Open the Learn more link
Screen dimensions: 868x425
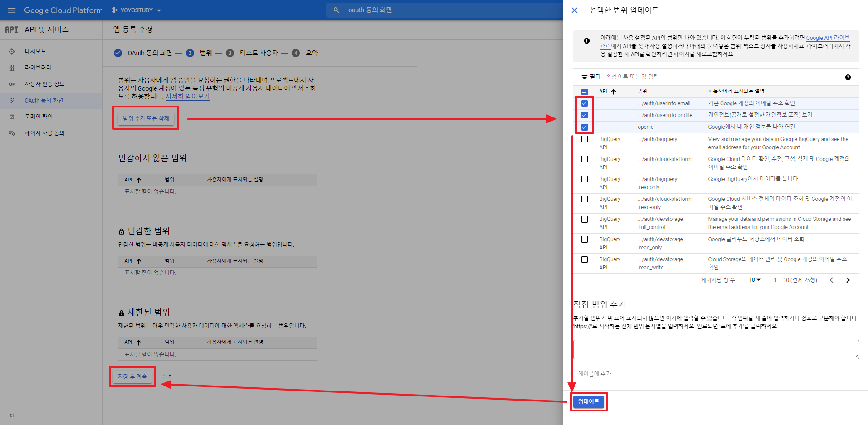[x=187, y=96]
